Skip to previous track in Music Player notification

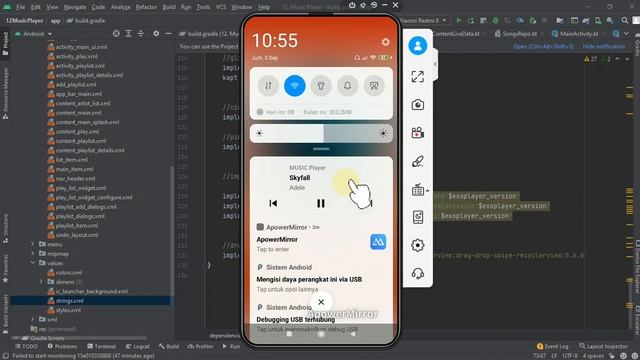[x=273, y=203]
